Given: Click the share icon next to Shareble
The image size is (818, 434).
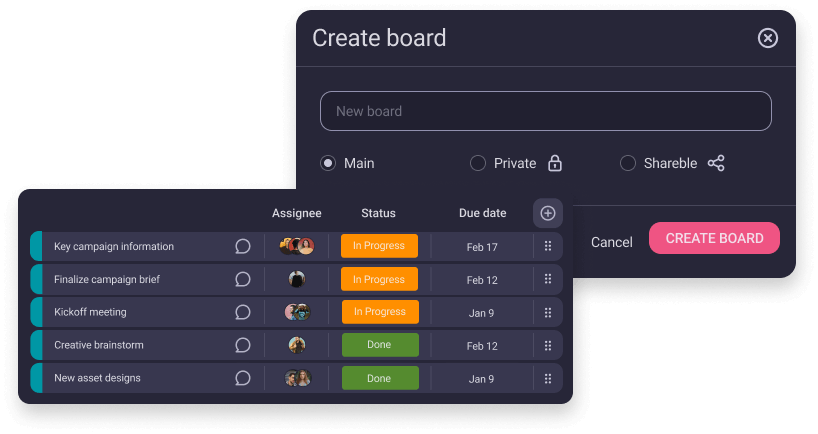Looking at the screenshot, I should 716,163.
